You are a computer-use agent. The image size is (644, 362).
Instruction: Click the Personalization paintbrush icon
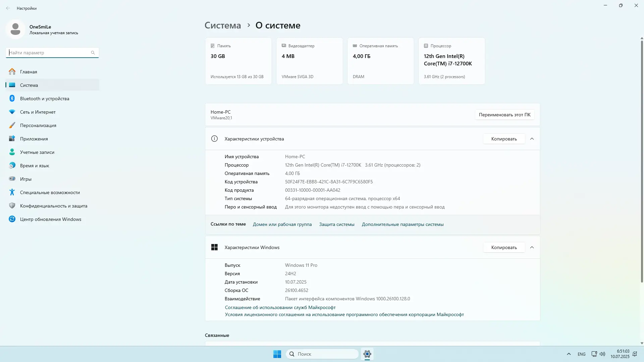(12, 125)
